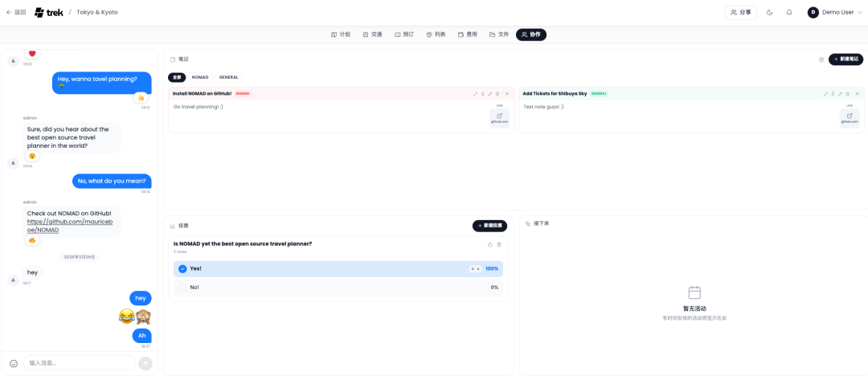Screen dimensions: 868x376
Task: Click the 笔记 section header icon
Action: pyautogui.click(x=173, y=59)
